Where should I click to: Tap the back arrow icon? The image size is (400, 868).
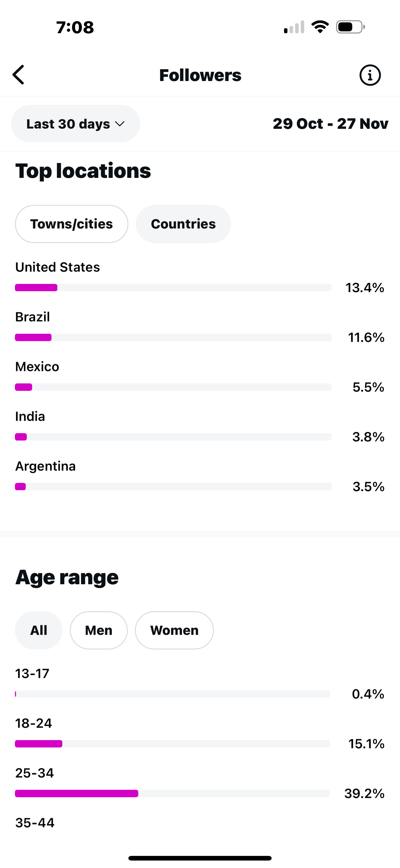(19, 75)
